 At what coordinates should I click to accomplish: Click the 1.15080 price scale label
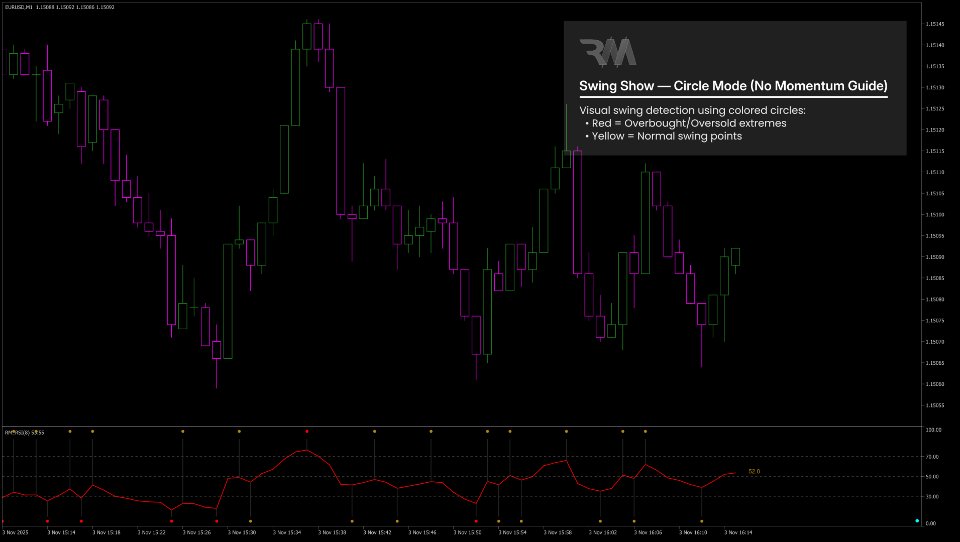pos(934,299)
